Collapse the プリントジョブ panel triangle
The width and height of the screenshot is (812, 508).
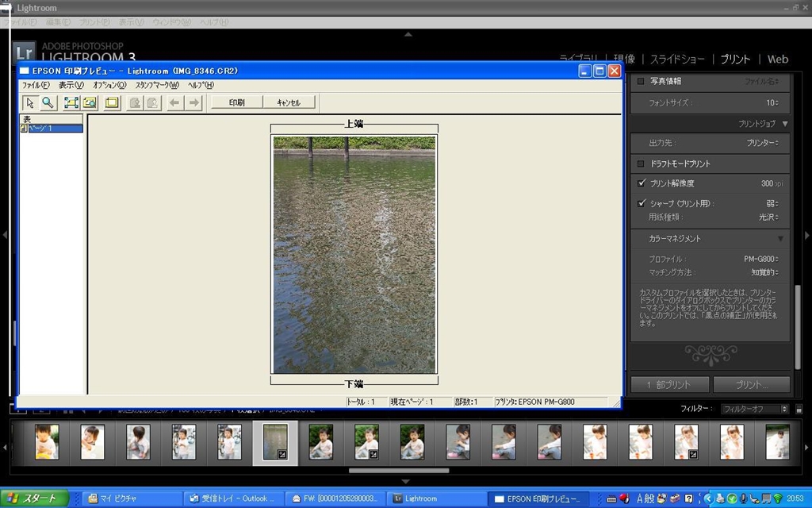coord(785,123)
